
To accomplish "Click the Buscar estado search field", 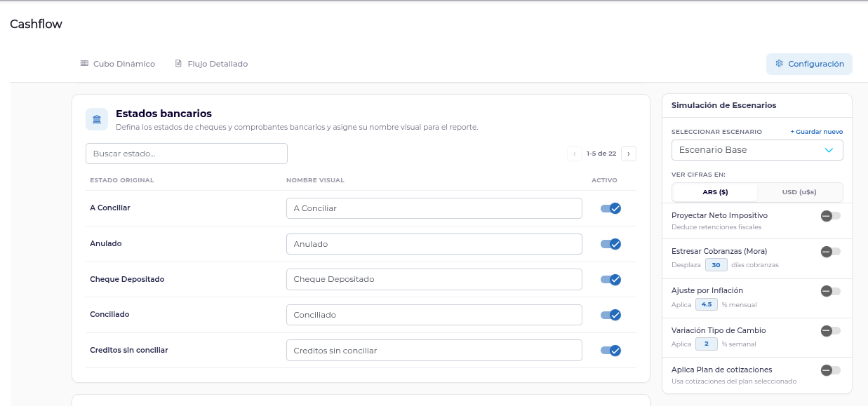I will coord(187,154).
